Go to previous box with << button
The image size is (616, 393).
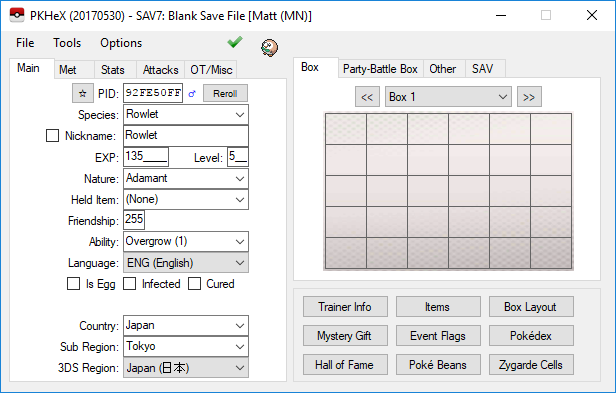(367, 97)
